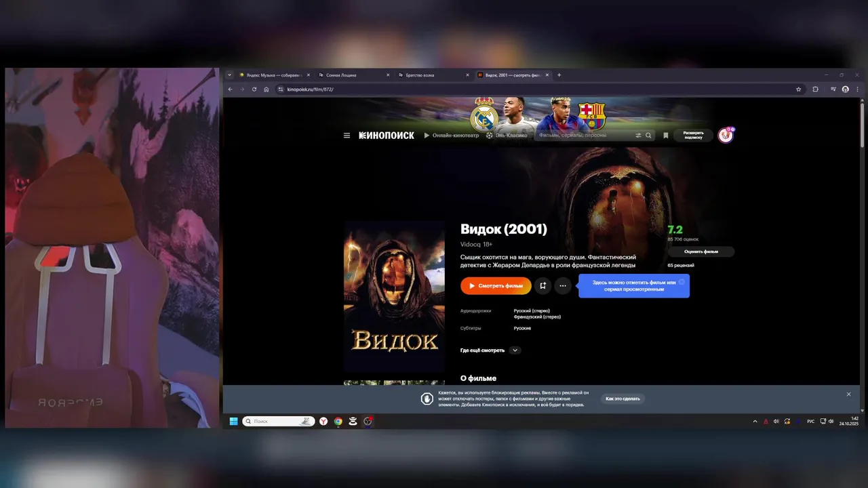
Task: Close the Сонная Лощина tab
Action: pyautogui.click(x=388, y=75)
